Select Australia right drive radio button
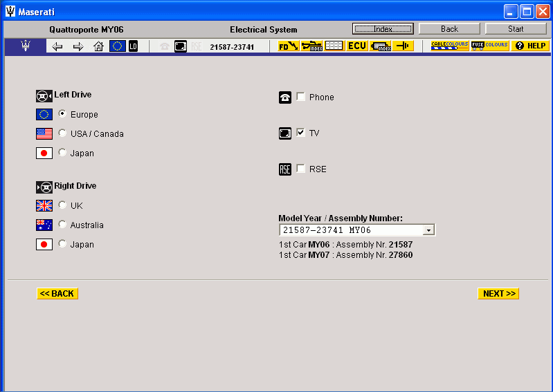 [63, 225]
